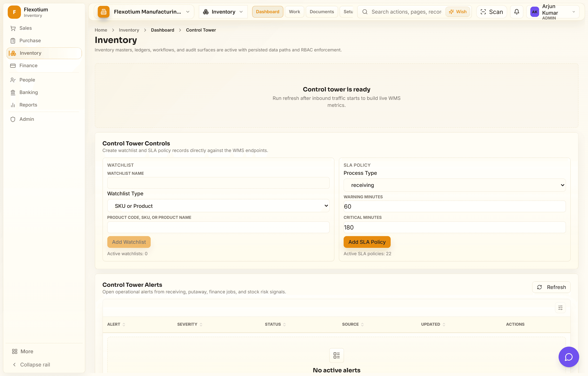Click Add SLA Policy button

point(367,242)
